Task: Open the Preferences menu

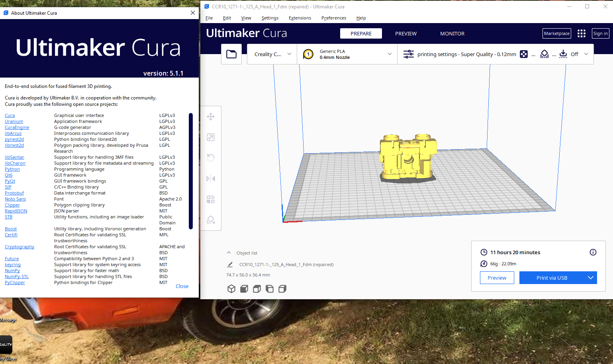Action: pos(334,18)
